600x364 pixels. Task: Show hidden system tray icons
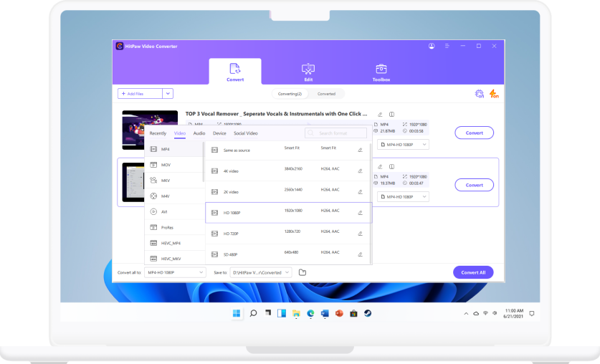pos(466,314)
